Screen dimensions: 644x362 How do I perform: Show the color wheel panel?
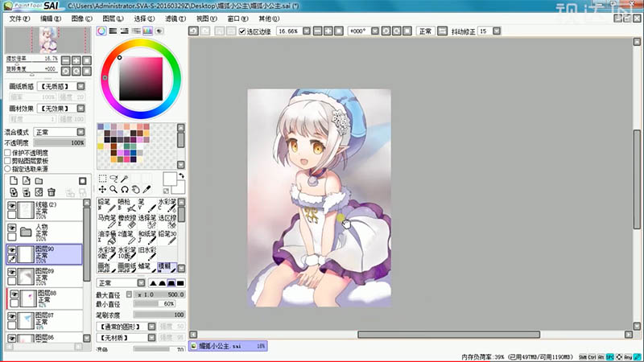coord(101,31)
